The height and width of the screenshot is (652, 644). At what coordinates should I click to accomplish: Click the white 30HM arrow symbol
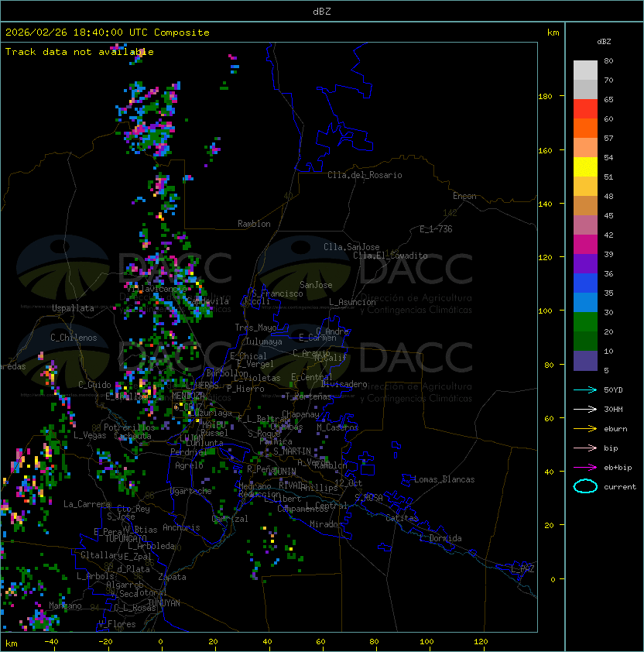tap(585, 409)
